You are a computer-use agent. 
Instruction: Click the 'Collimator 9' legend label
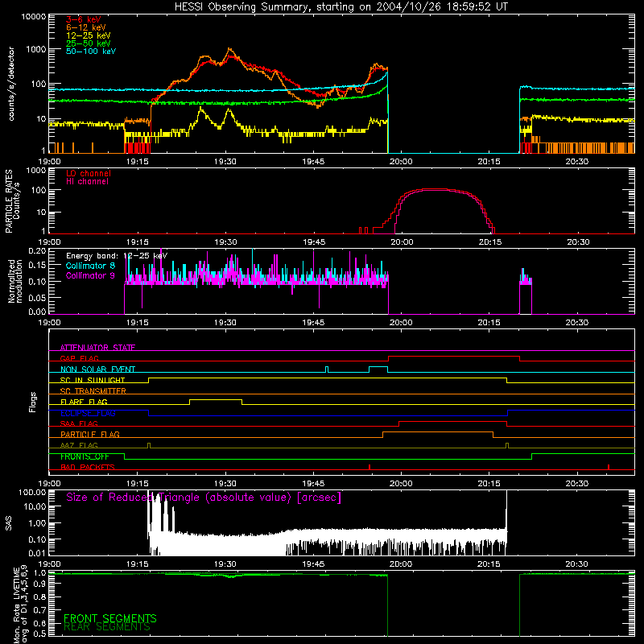[x=90, y=275]
